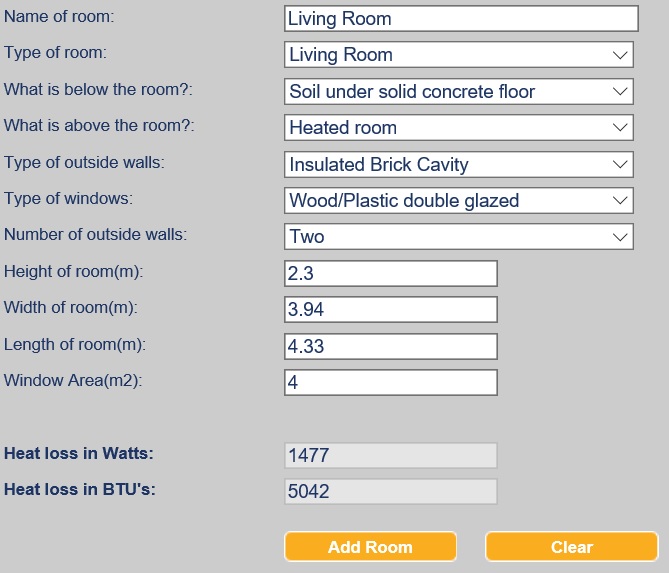The height and width of the screenshot is (573, 669).
Task: Select the Width of room input field
Action: coord(390,310)
